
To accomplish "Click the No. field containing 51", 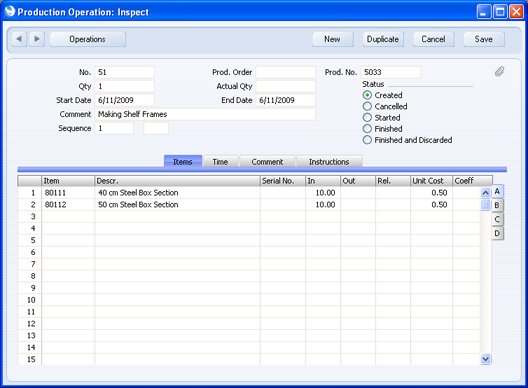I will (x=125, y=72).
